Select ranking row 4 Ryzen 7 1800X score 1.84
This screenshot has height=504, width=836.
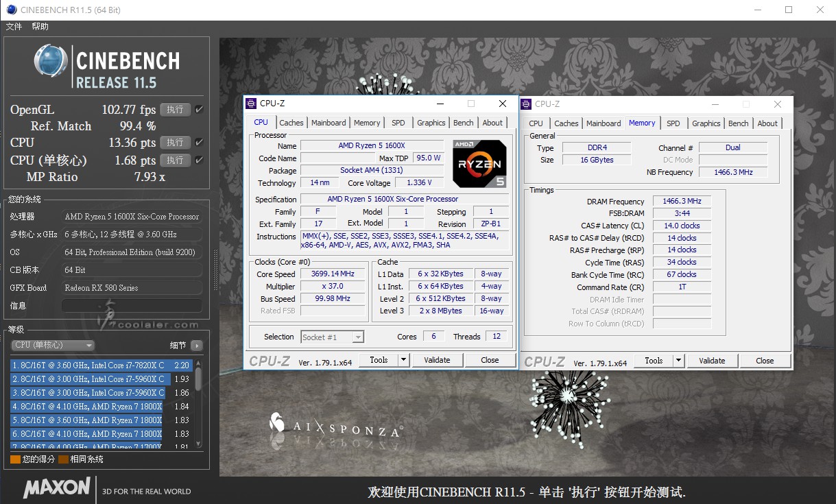(x=101, y=407)
